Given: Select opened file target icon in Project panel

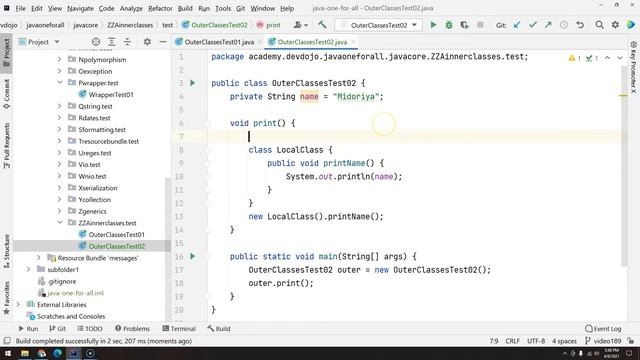Looking at the screenshot, I should coord(96,42).
